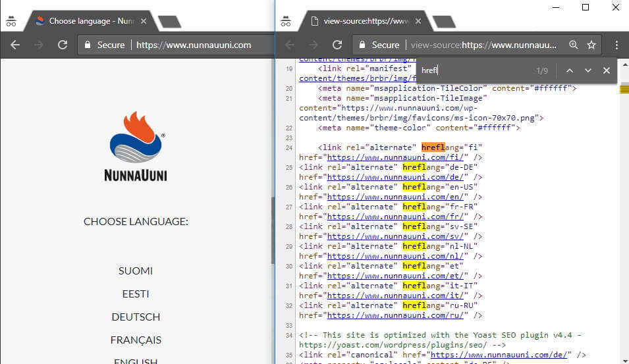Image resolution: width=629 pixels, height=364 pixels.
Task: Open new tab in left window
Action: [x=169, y=22]
